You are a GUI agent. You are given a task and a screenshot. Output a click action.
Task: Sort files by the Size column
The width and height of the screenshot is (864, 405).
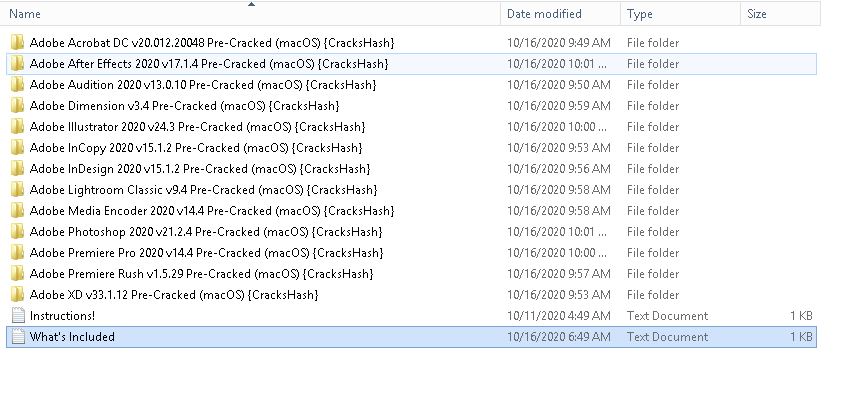(757, 14)
